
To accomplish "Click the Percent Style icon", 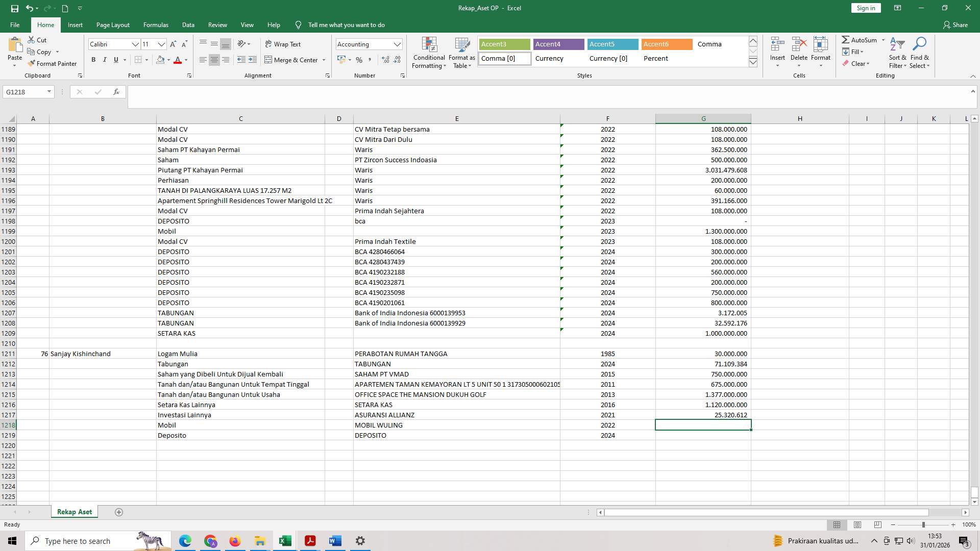I will (359, 60).
